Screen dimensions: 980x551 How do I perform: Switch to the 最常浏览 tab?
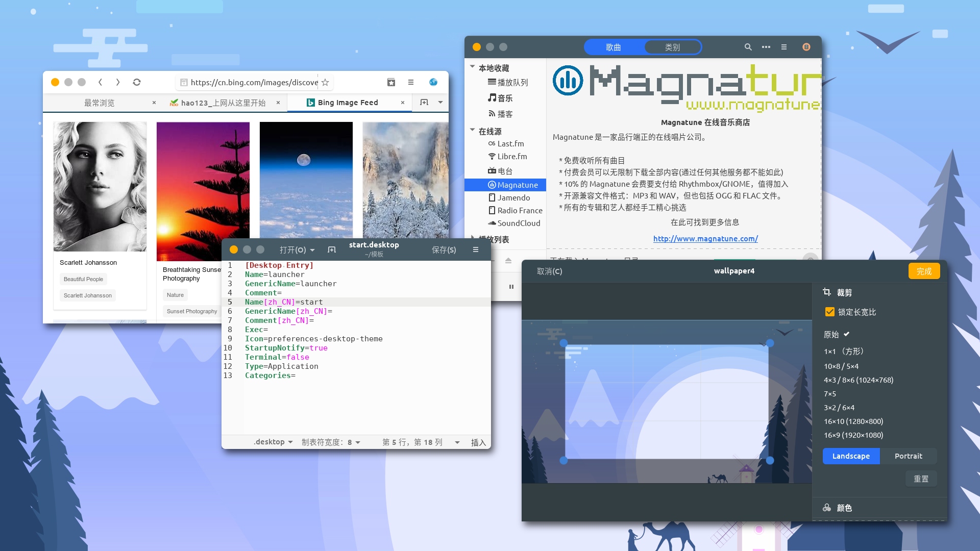tap(100, 103)
